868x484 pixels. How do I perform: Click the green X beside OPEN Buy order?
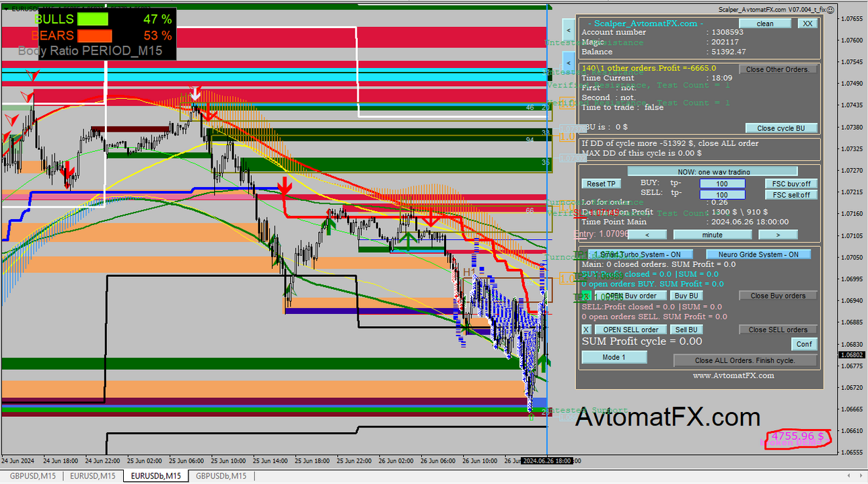[586, 296]
